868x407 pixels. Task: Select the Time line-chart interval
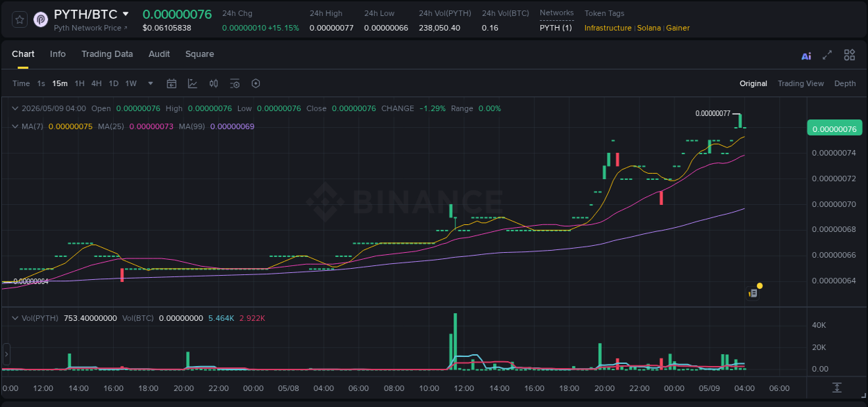[x=21, y=83]
